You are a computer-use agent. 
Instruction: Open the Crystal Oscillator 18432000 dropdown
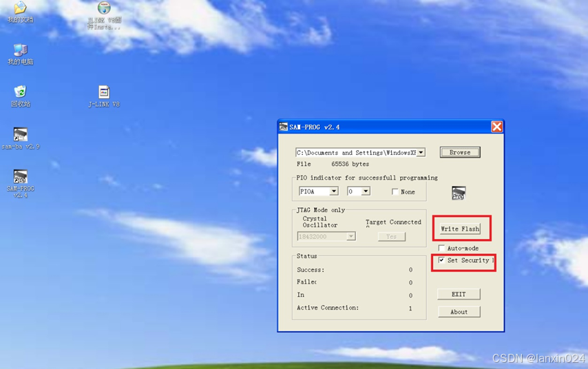(x=350, y=236)
